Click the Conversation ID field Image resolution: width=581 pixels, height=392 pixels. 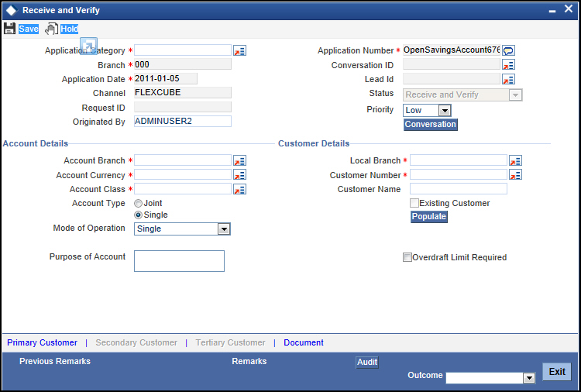452,64
